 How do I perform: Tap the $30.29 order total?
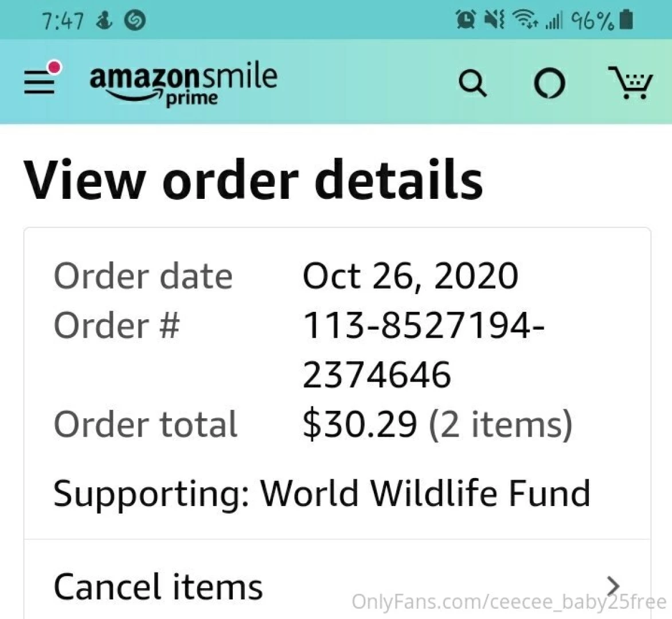[360, 424]
